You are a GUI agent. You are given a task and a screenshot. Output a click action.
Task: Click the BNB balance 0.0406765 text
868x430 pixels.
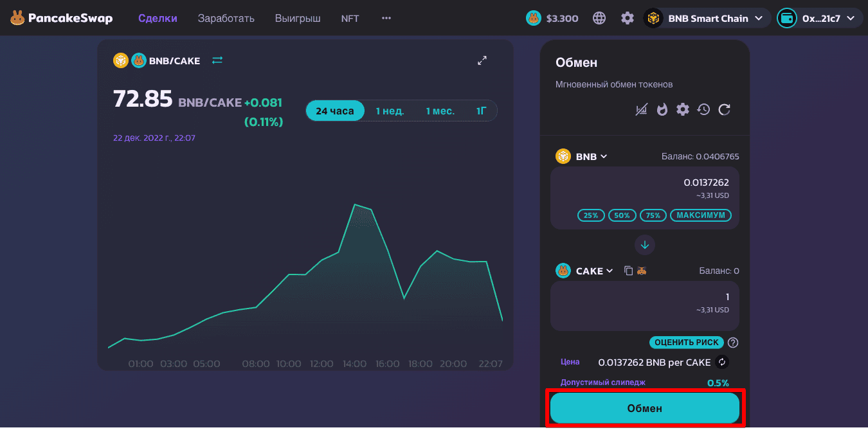[x=700, y=156]
